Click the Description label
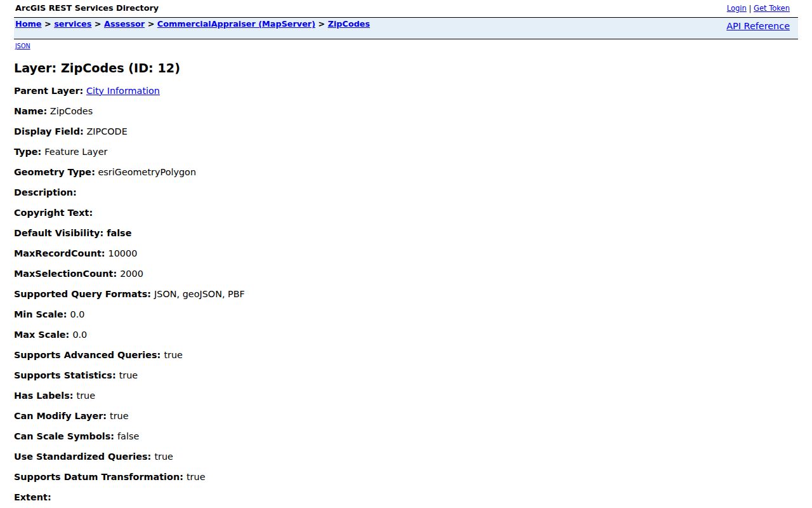Viewport: 812px width, 508px height. (x=45, y=192)
